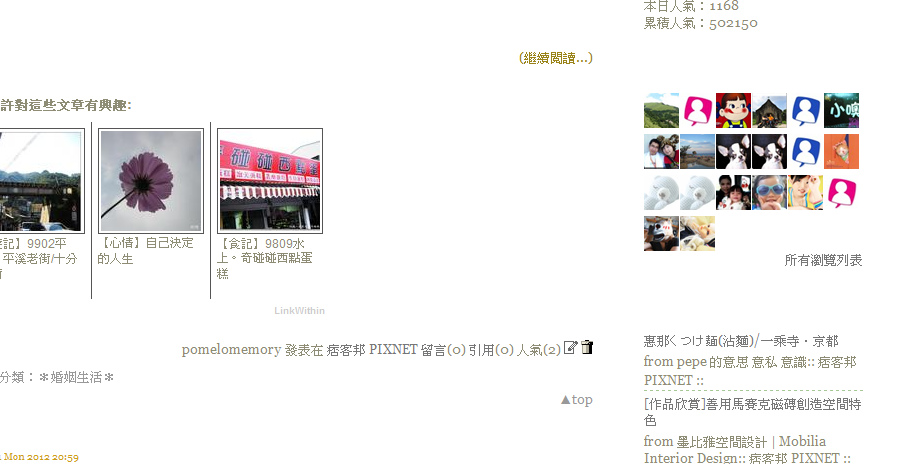Screen dimensions: 907x467
Task: Open the child with blue sunglasses avatar
Action: (x=769, y=193)
